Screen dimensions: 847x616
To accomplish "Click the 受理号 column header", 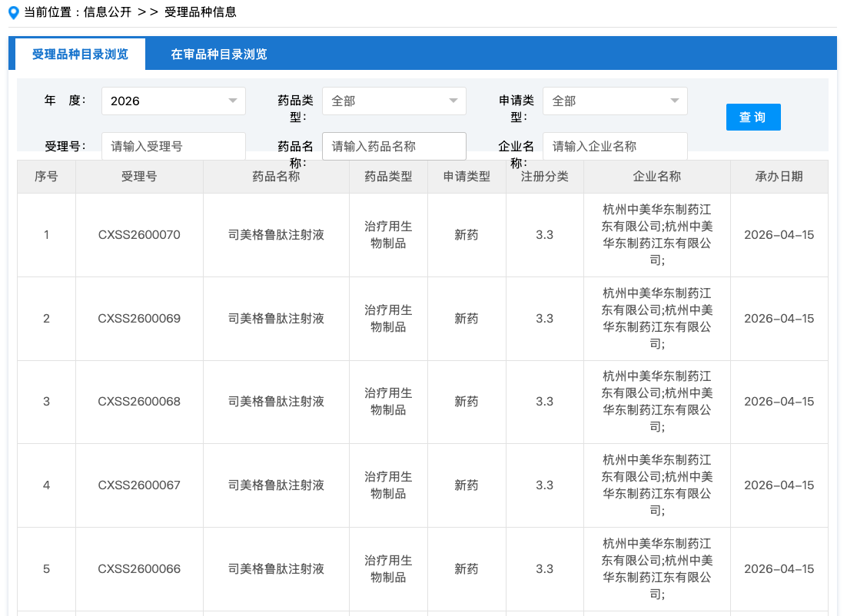I will pos(139,177).
